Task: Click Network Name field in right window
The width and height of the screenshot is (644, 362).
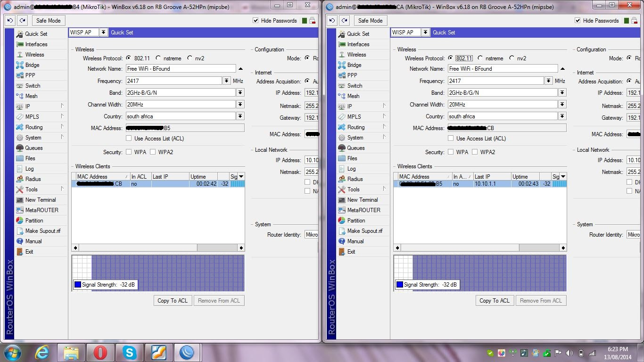Action: (503, 69)
